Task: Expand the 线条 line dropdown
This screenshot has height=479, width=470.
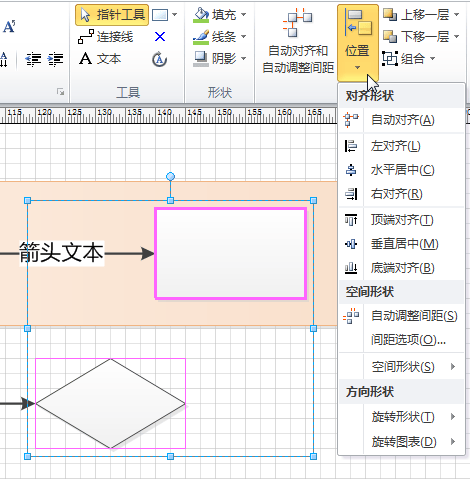Action: tap(244, 37)
